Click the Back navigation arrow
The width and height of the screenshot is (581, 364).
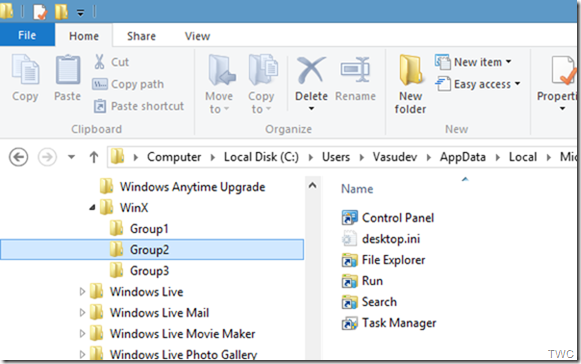[19, 157]
